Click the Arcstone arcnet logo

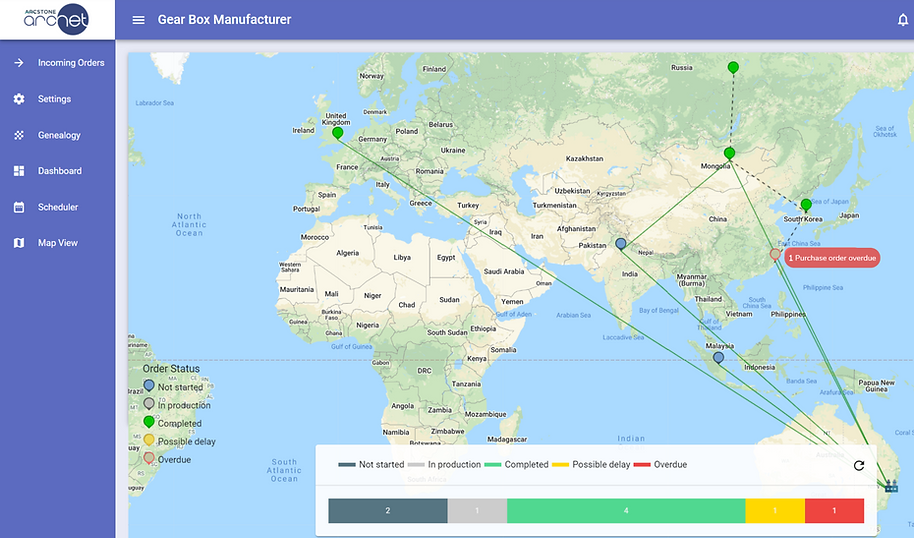57,19
